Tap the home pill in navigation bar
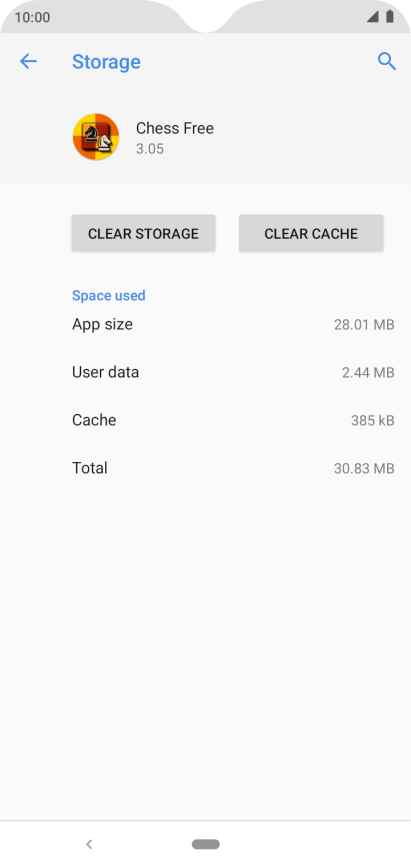 click(x=206, y=844)
